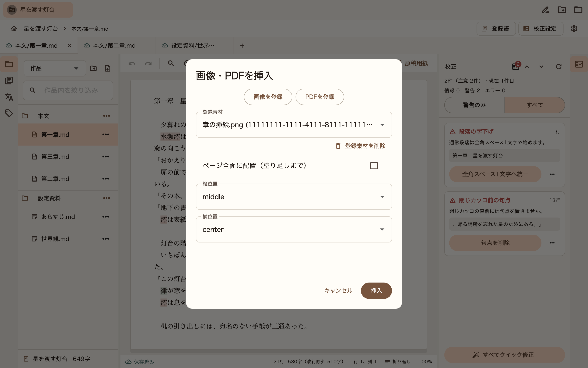This screenshot has width=588, height=368.
Task: Open more options for 本文 folder
Action: (x=106, y=116)
